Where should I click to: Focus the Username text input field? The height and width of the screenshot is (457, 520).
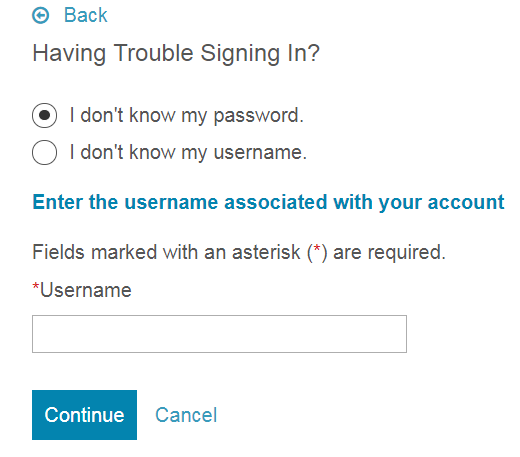click(x=219, y=334)
